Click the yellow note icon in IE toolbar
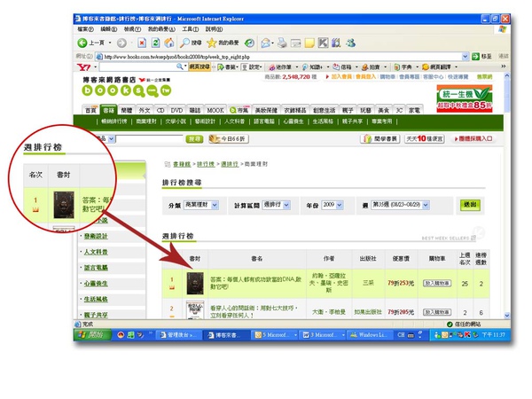The height and width of the screenshot is (399, 532). 309,43
